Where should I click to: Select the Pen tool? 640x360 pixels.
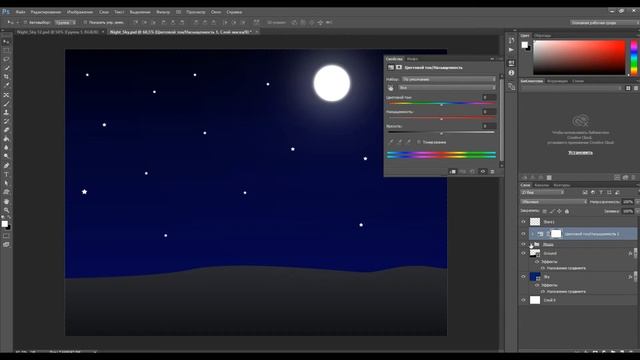point(6,166)
